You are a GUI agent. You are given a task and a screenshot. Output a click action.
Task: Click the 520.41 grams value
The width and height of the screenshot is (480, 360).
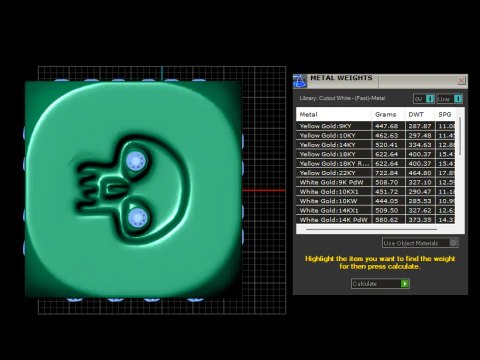(386, 145)
